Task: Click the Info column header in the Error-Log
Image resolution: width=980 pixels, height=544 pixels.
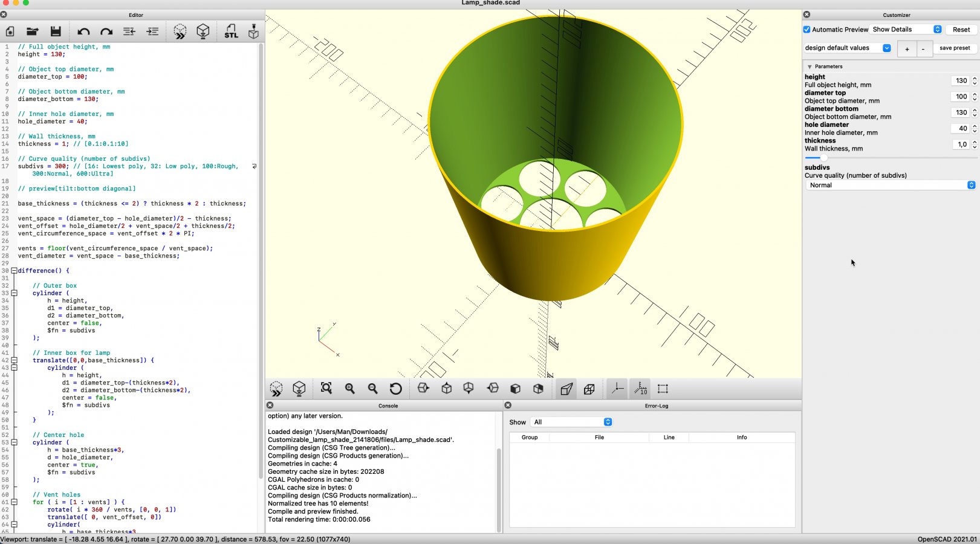Action: 742,437
